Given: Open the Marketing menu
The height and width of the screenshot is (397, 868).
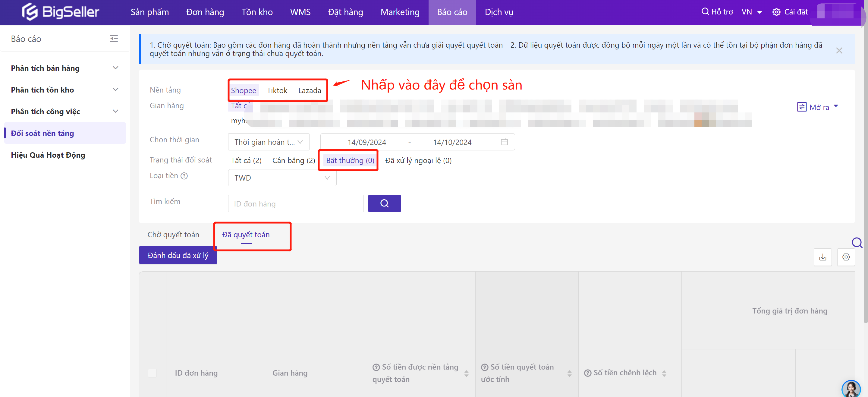Looking at the screenshot, I should coord(400,12).
